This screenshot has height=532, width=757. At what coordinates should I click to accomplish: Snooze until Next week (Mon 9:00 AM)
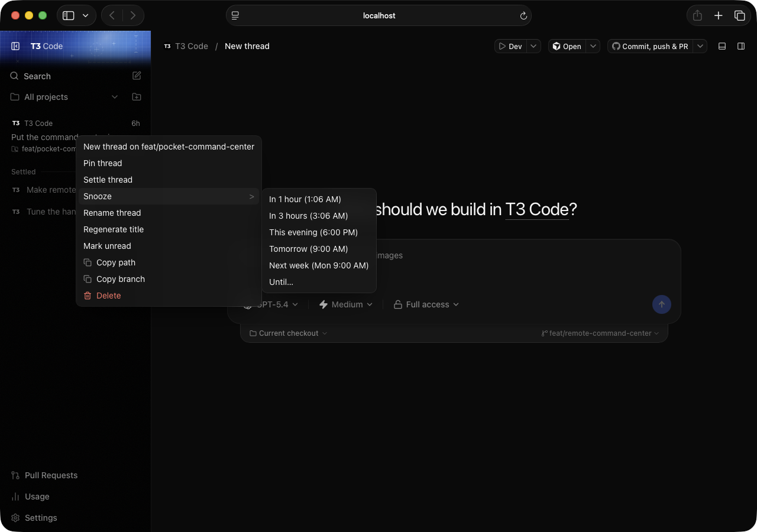pyautogui.click(x=319, y=265)
